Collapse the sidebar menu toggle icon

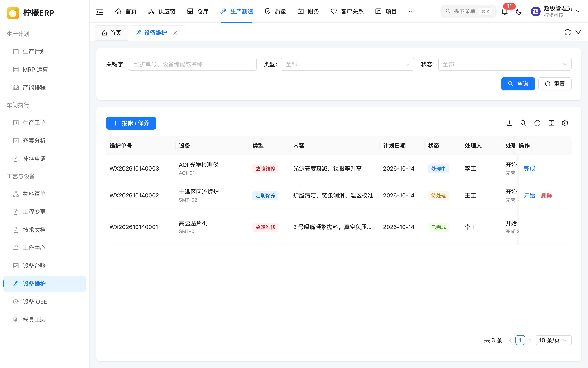coord(100,11)
